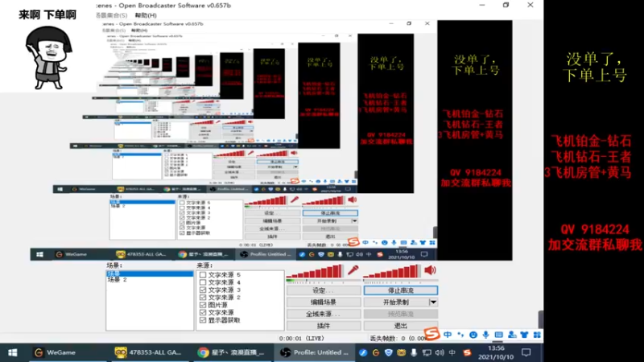Click the yellow owl tray icon
The height and width of the screenshot is (362, 644).
401,352
